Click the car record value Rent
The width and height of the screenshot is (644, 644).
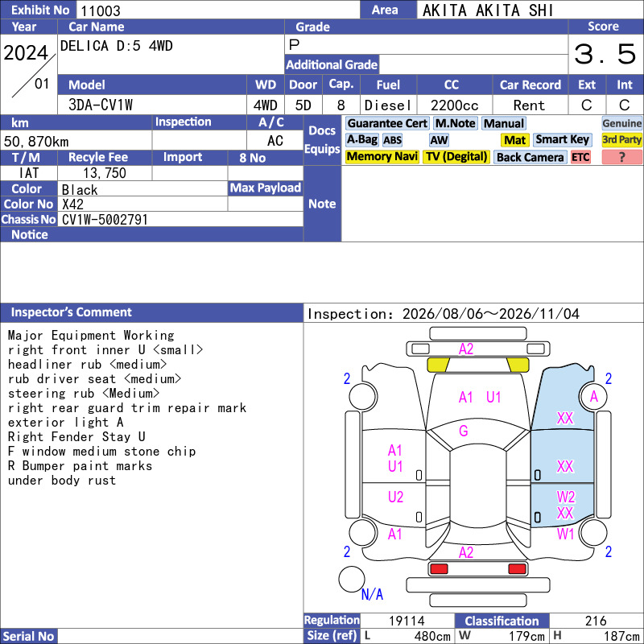click(529, 105)
